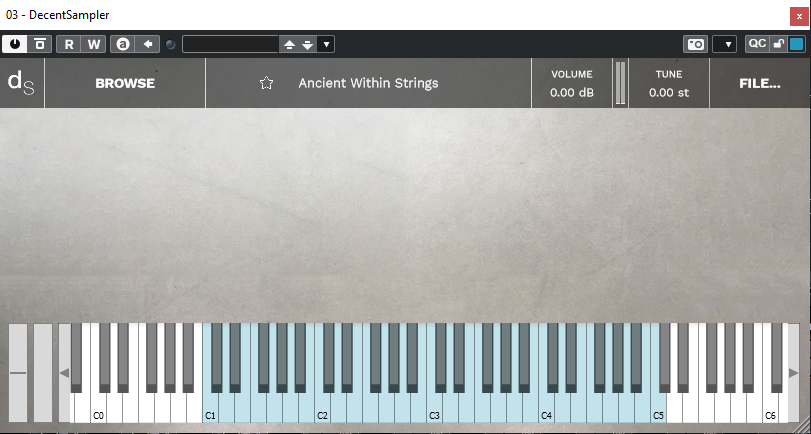Open dropdown next to the camera icon
The width and height of the screenshot is (811, 434).
[x=724, y=44]
